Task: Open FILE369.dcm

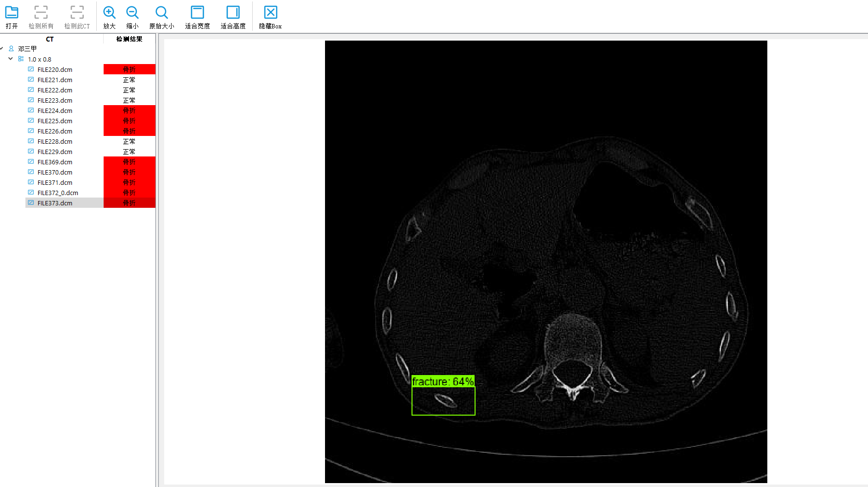Action: coord(55,162)
